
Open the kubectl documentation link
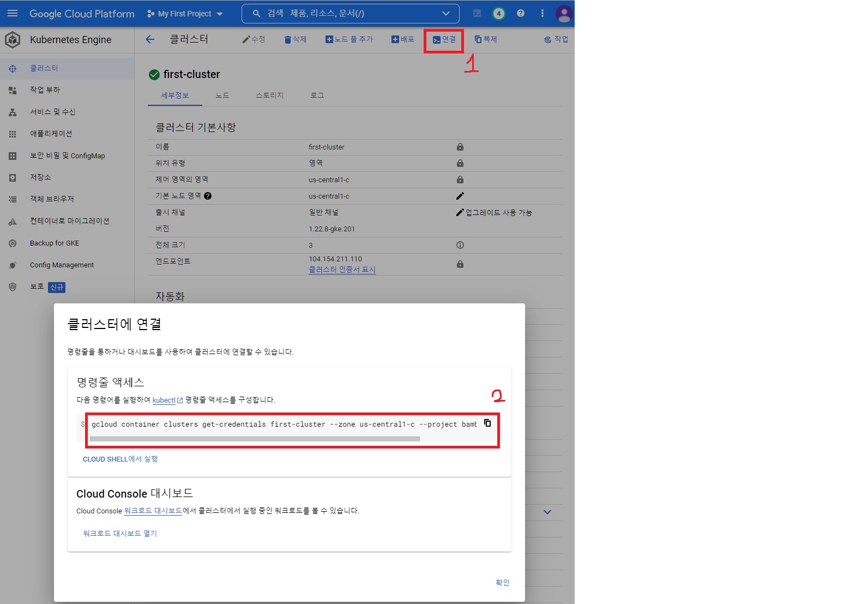pyautogui.click(x=167, y=400)
